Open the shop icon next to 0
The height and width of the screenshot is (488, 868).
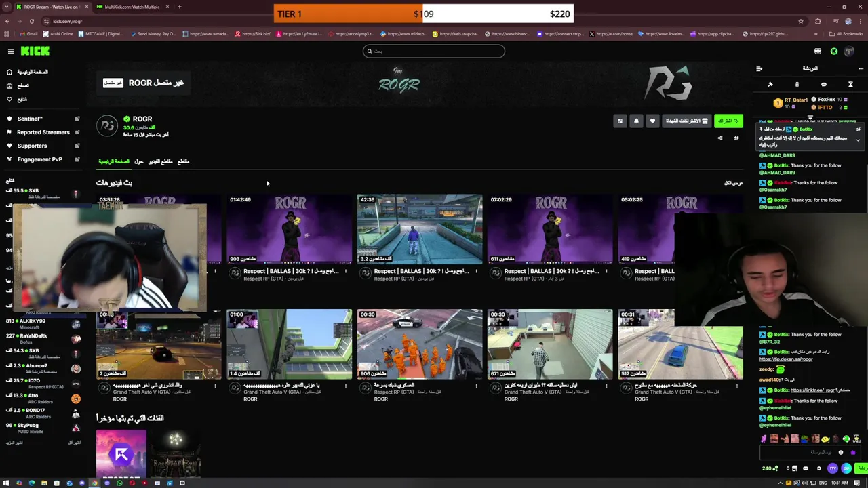pyautogui.click(x=795, y=468)
